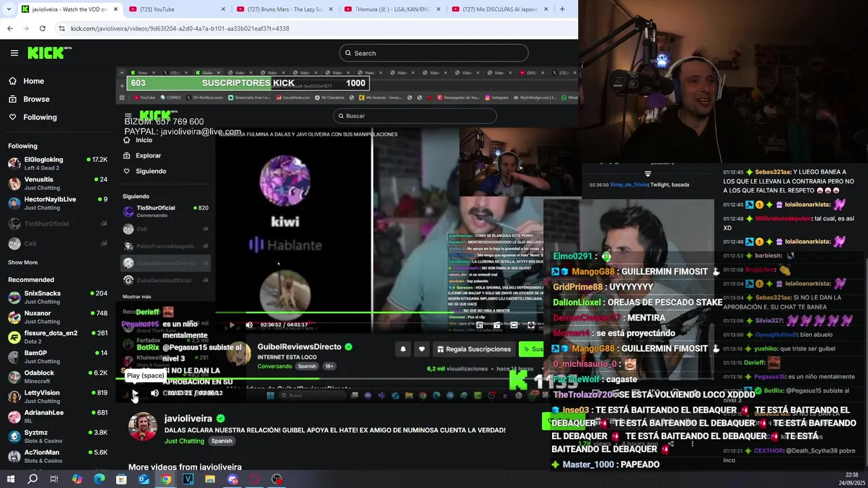868x488 pixels.
Task: Open javioliveira channel name link
Action: coord(188,419)
